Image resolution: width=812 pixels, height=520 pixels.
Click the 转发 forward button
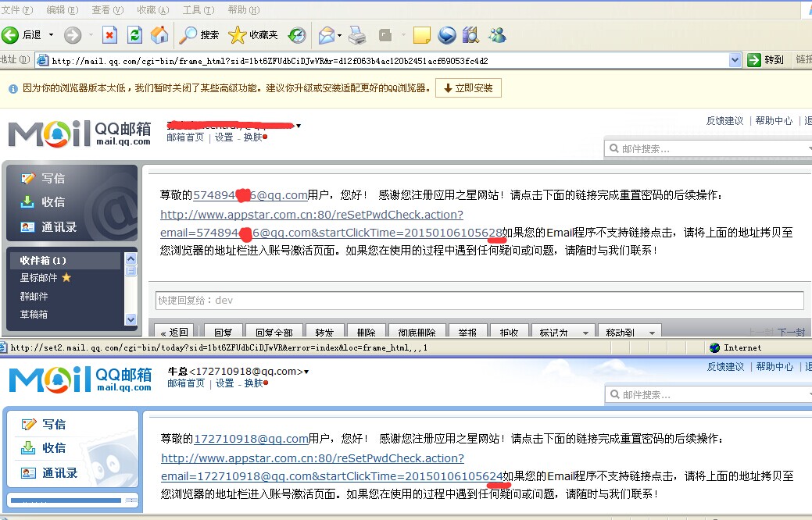(324, 331)
